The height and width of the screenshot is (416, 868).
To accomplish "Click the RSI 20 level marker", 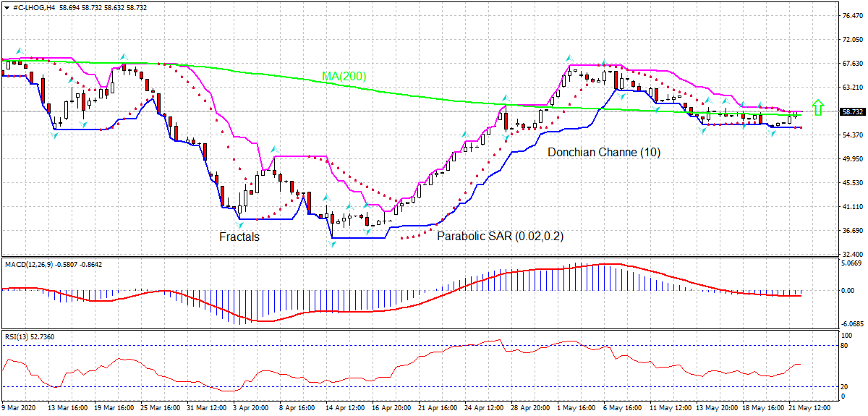I will (844, 386).
